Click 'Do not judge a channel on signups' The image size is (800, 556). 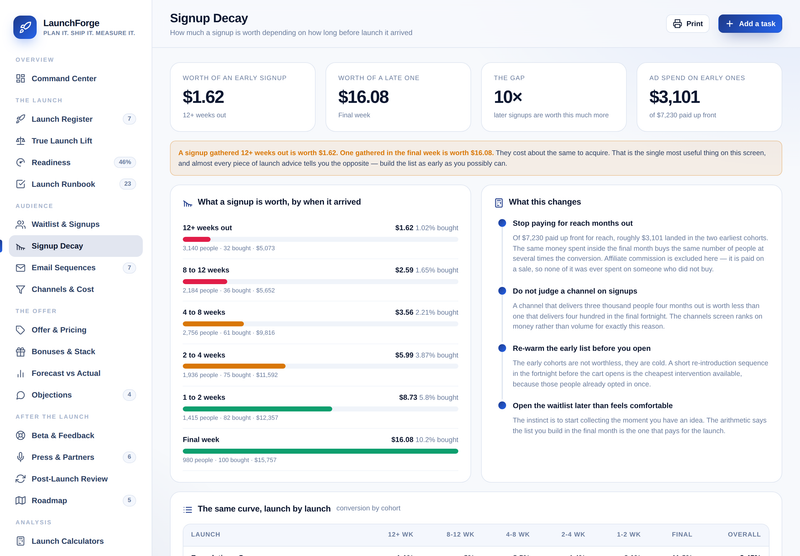pos(575,291)
